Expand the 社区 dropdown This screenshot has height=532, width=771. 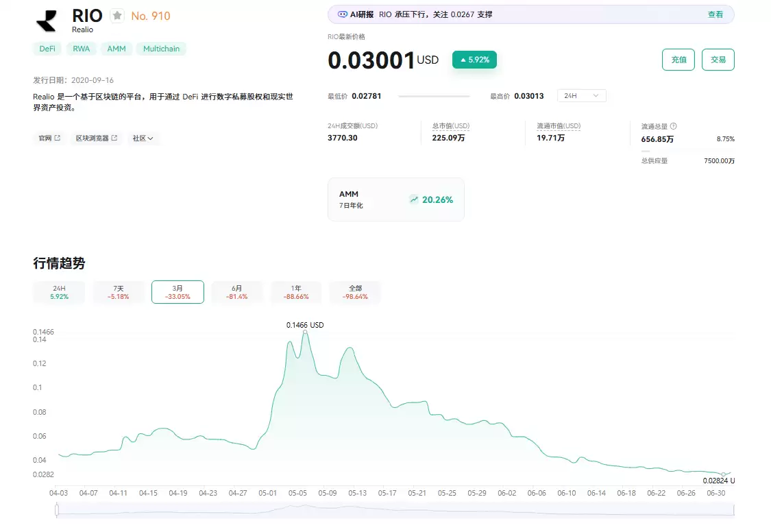tap(143, 138)
